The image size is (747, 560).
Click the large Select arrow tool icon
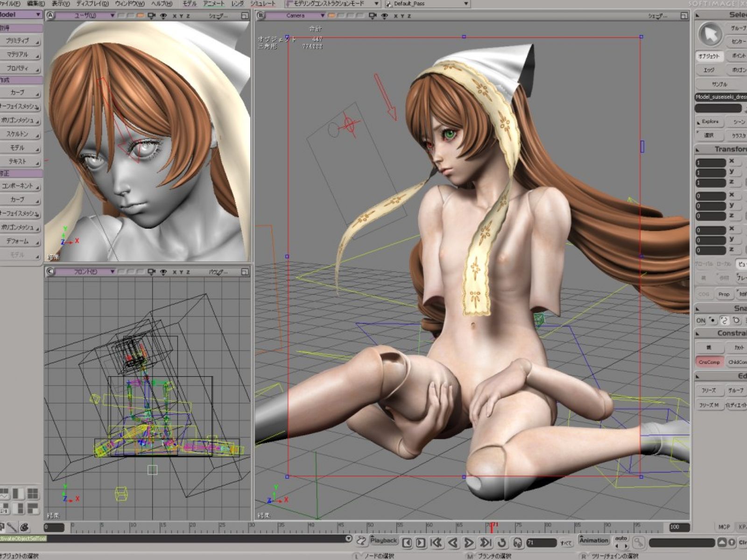point(710,34)
